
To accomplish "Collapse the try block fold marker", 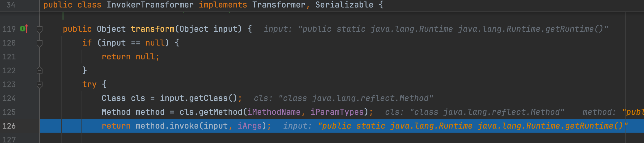I will click(x=40, y=84).
